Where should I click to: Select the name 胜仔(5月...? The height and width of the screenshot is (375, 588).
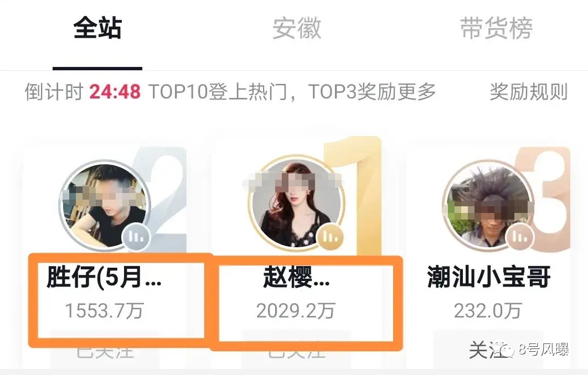pyautogui.click(x=104, y=277)
